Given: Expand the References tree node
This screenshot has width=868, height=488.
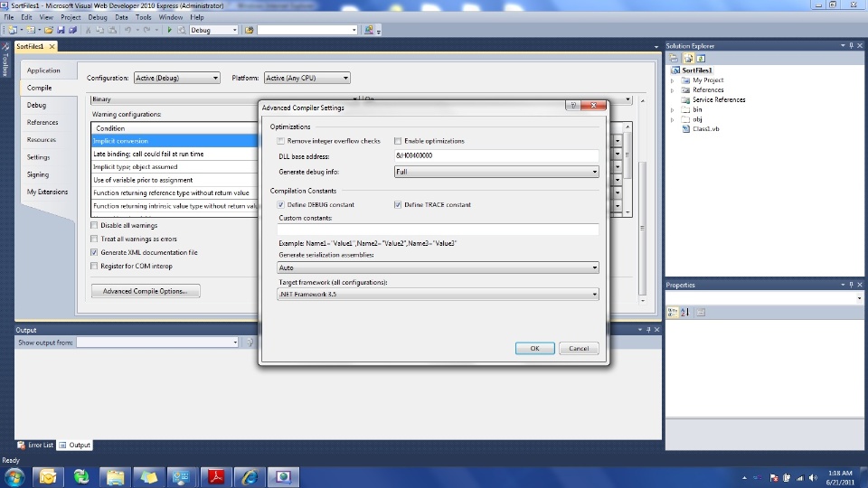Looking at the screenshot, I should click(x=673, y=90).
